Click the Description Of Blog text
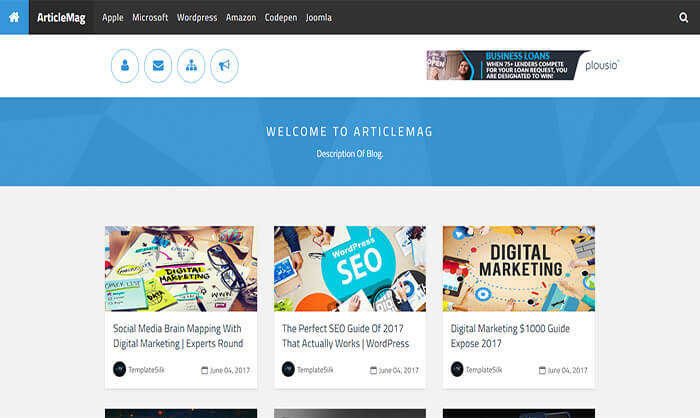Image resolution: width=700 pixels, height=418 pixels. [350, 154]
